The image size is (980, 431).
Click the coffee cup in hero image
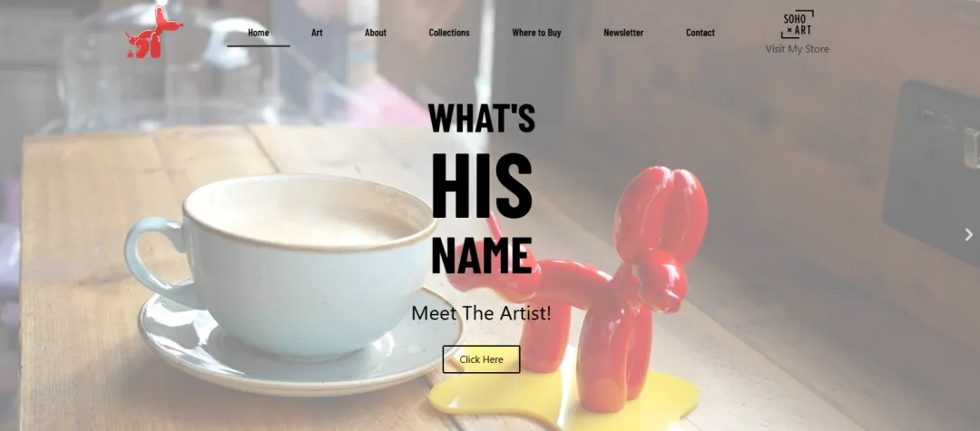pyautogui.click(x=280, y=269)
